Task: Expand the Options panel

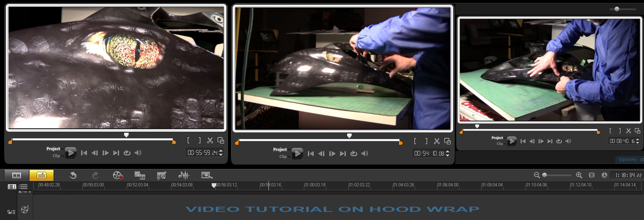Action: pyautogui.click(x=641, y=160)
